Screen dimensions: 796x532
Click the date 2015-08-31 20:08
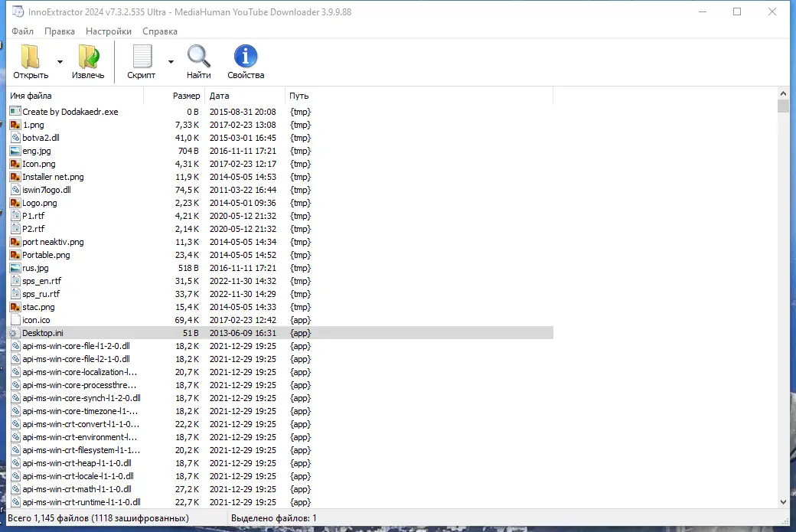243,112
